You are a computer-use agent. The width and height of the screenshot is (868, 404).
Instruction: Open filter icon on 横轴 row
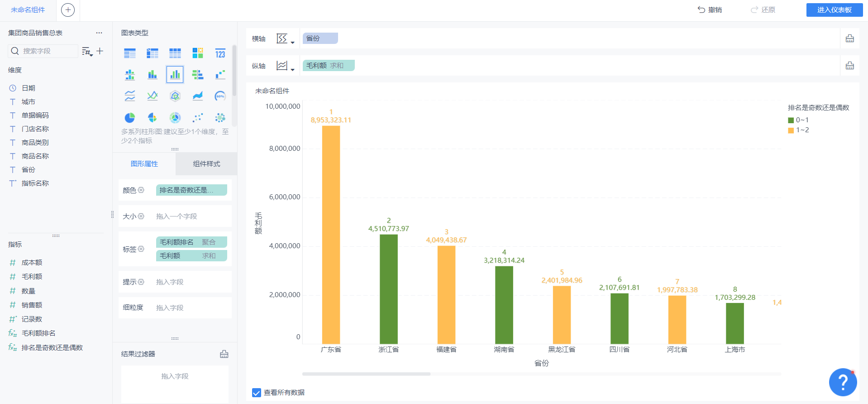point(850,38)
